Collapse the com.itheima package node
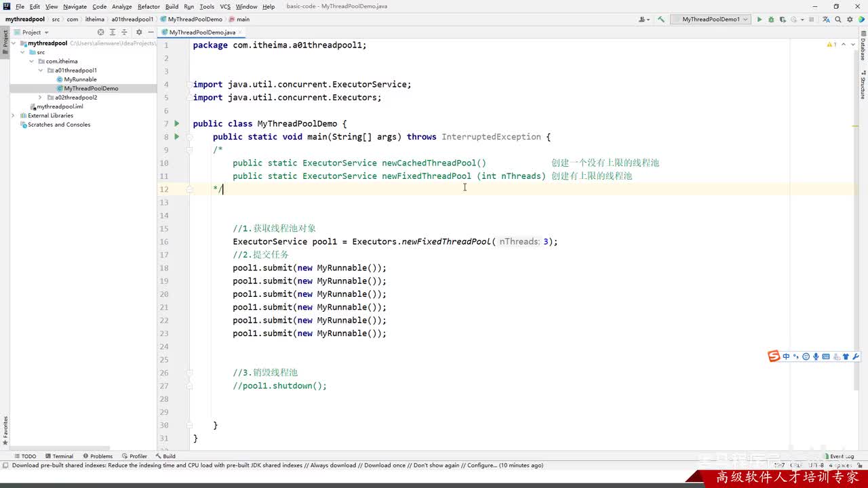Image resolution: width=868 pixels, height=488 pixels. tap(31, 61)
